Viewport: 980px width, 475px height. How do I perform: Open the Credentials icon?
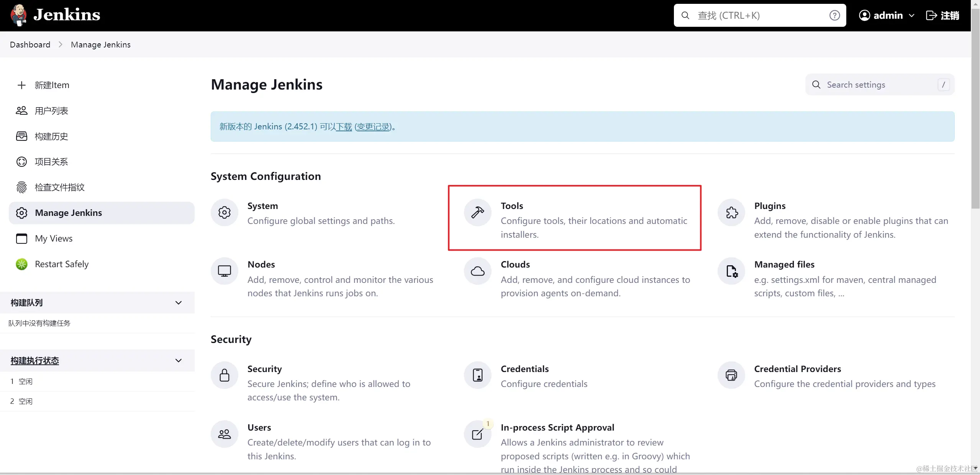pos(477,375)
